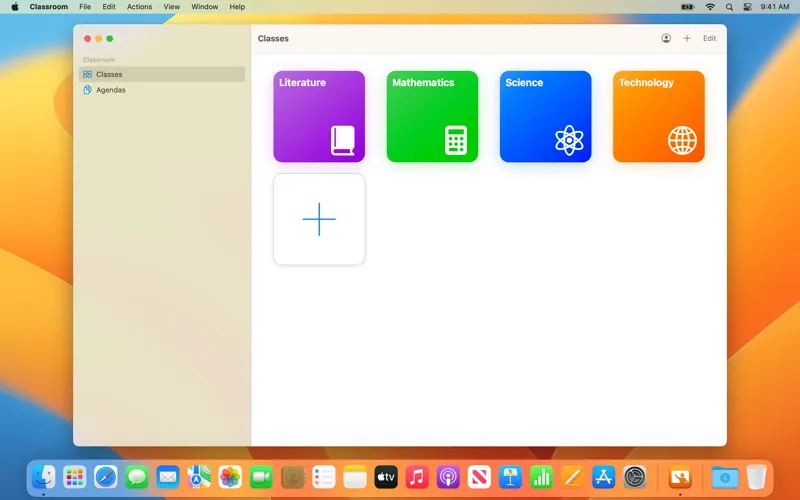Open the Science class card

(545, 116)
